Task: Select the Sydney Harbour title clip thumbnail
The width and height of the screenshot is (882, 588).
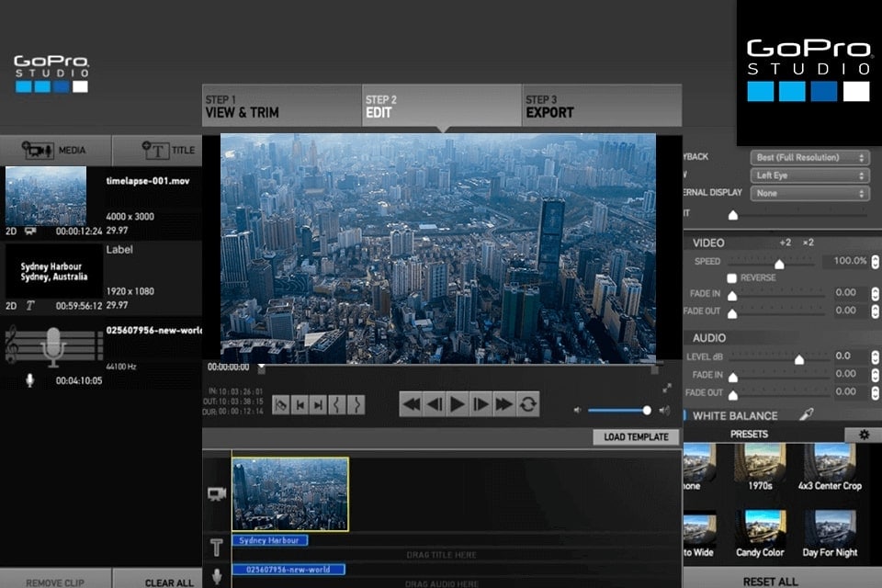Action: click(x=54, y=271)
